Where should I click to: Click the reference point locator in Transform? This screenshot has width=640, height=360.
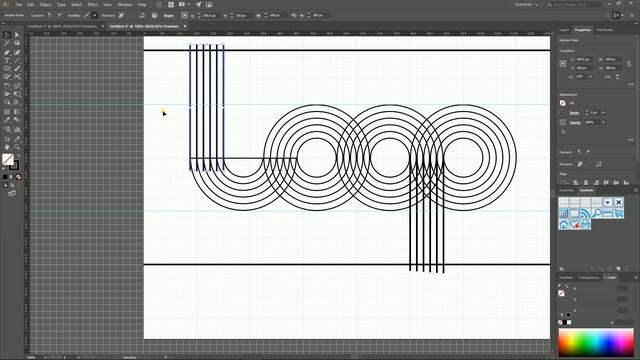point(563,64)
